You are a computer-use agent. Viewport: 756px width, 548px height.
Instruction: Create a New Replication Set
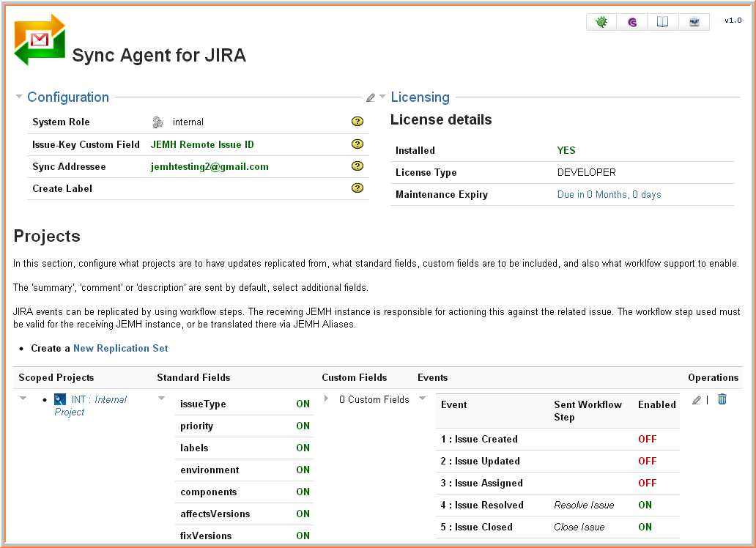pyautogui.click(x=121, y=348)
